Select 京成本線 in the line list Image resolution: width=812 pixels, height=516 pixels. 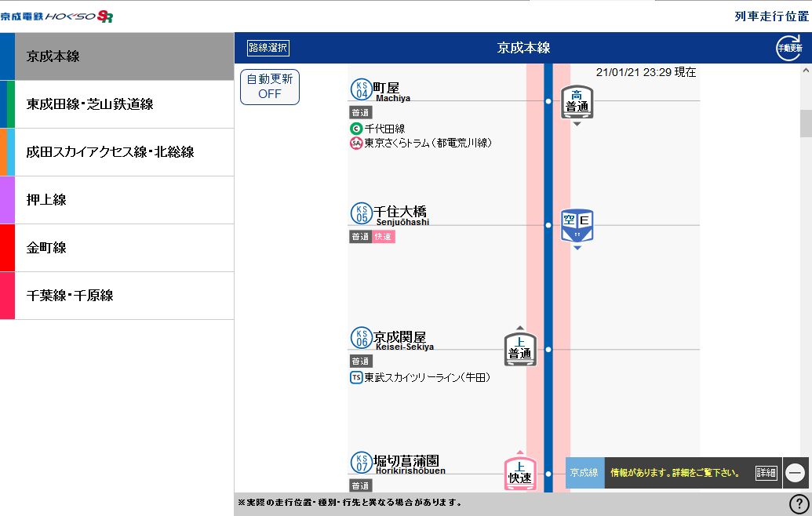[117, 56]
